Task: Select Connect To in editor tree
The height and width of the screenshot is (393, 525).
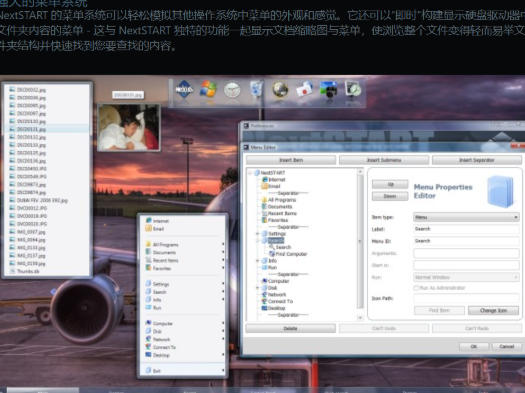Action: [280, 301]
